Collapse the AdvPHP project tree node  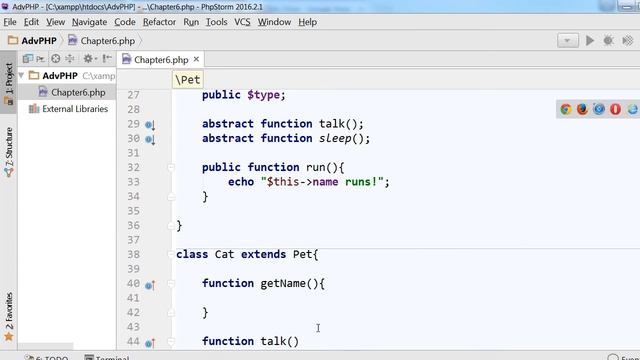click(21, 76)
